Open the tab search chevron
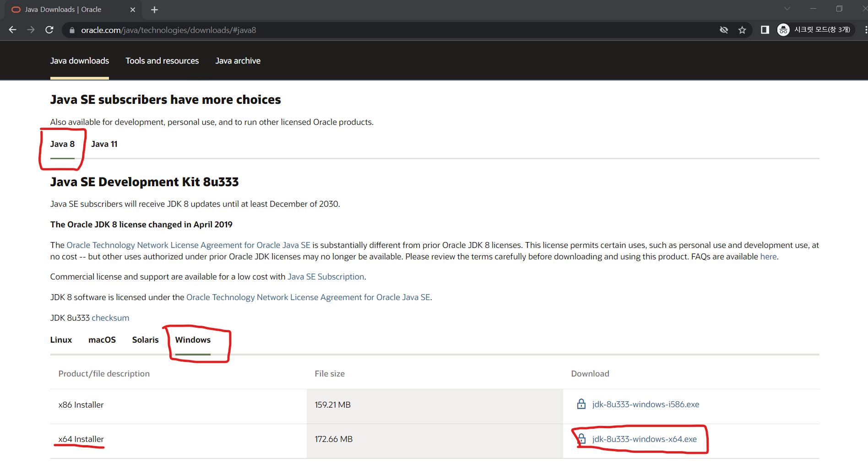This screenshot has width=868, height=463. [x=787, y=9]
